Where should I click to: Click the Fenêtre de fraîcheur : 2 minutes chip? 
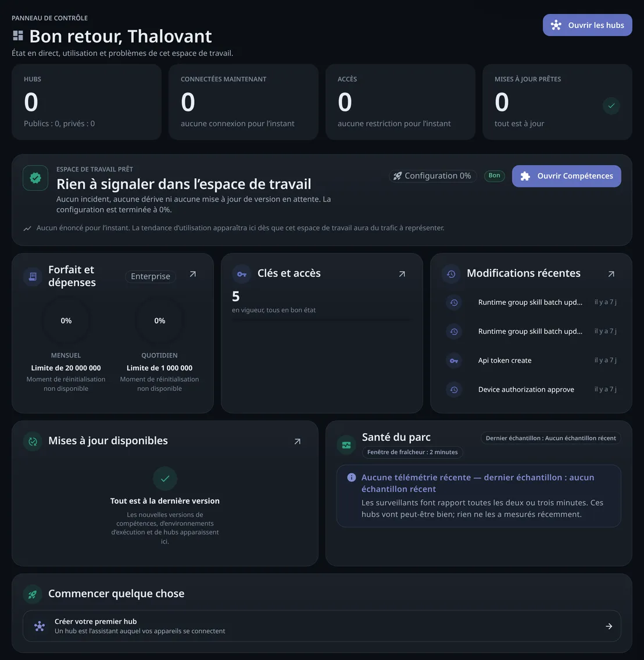412,452
